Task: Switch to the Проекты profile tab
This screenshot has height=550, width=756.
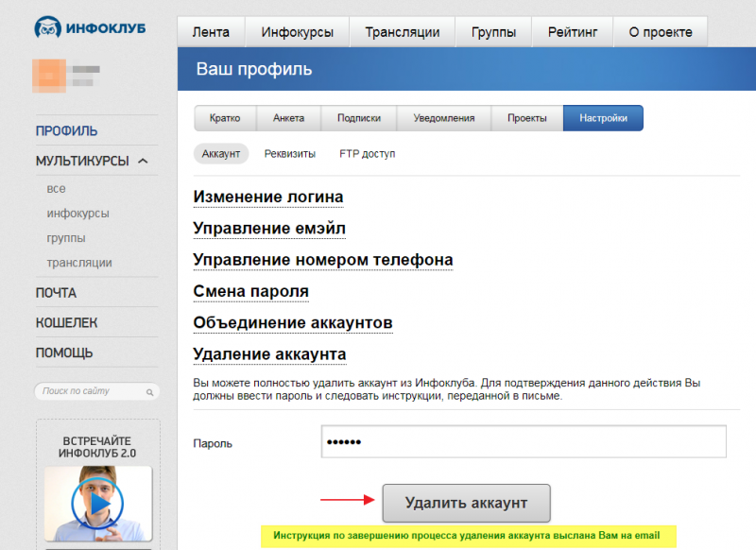Action: tap(527, 118)
